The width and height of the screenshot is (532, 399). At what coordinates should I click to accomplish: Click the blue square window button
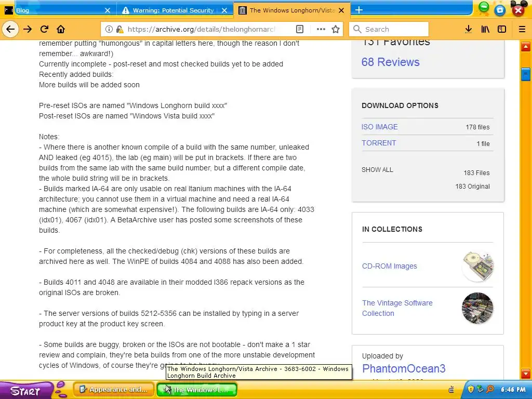pos(500,10)
